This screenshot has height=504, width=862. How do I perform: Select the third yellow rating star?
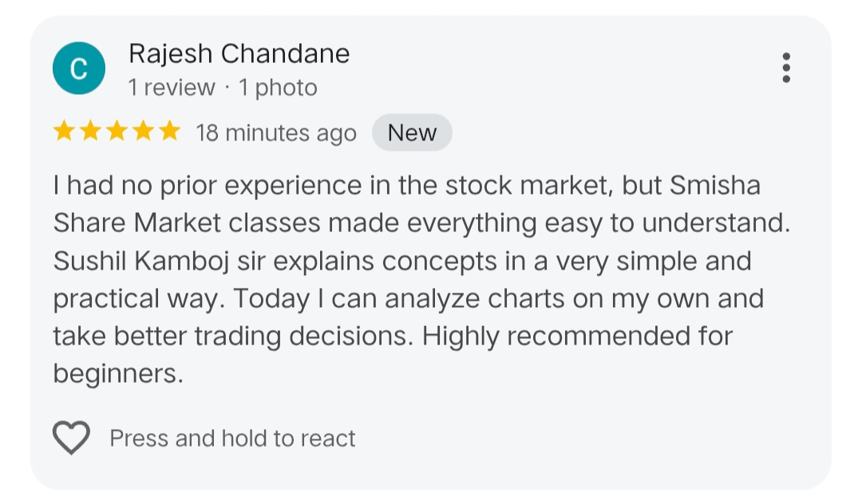point(117,132)
